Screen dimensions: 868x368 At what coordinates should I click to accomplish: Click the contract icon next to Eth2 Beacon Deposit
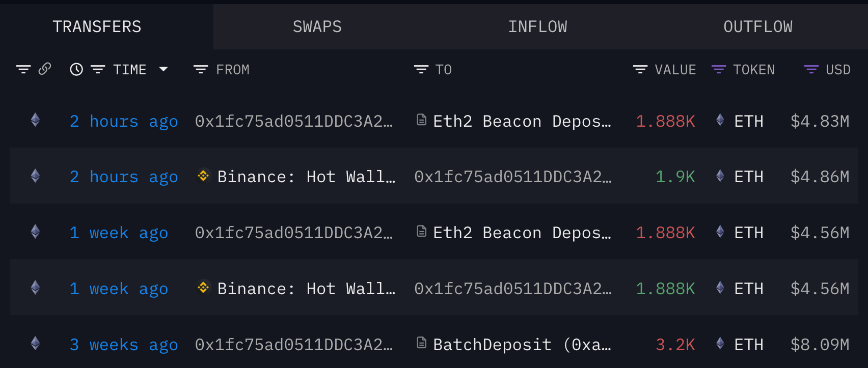point(421,120)
